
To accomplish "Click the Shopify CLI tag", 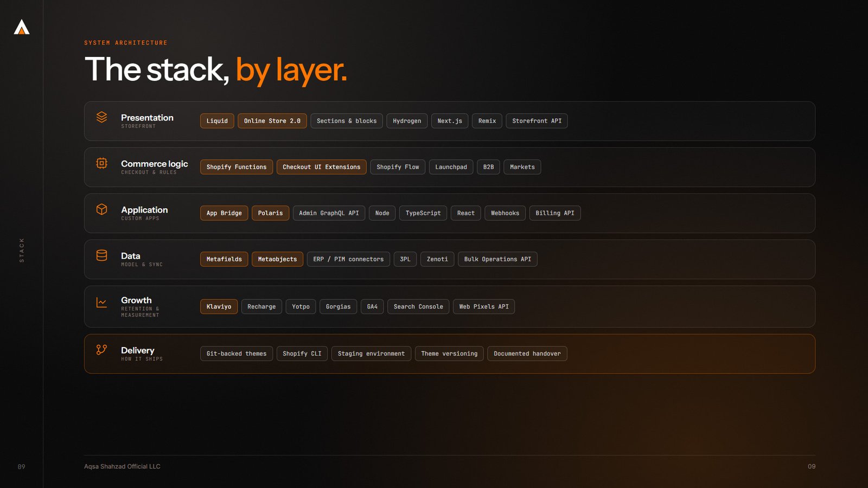I will 302,354.
